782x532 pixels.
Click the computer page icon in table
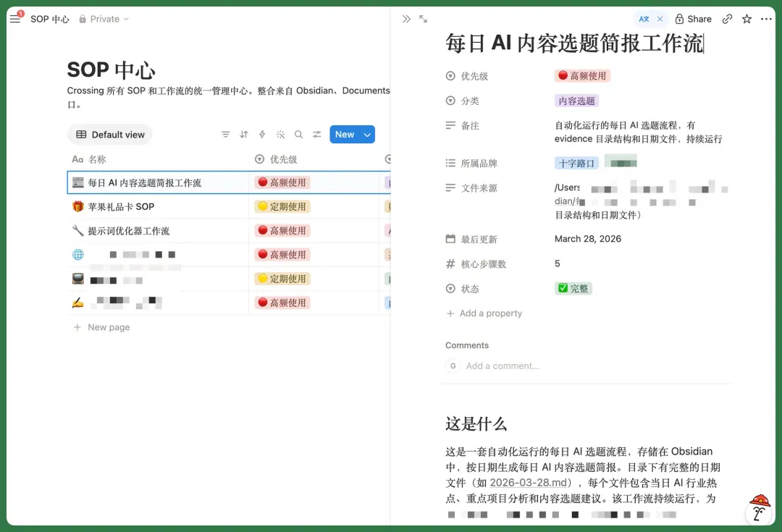coord(77,279)
